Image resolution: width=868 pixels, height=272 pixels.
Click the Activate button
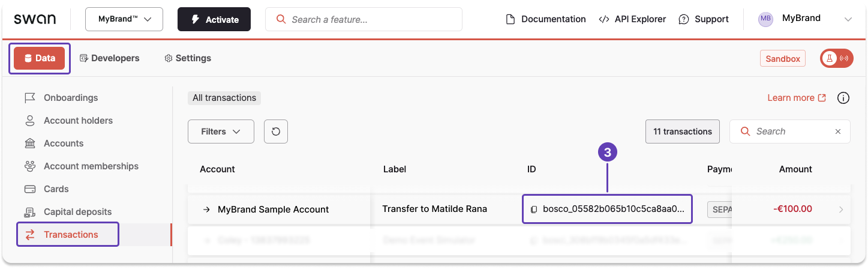pos(214,19)
